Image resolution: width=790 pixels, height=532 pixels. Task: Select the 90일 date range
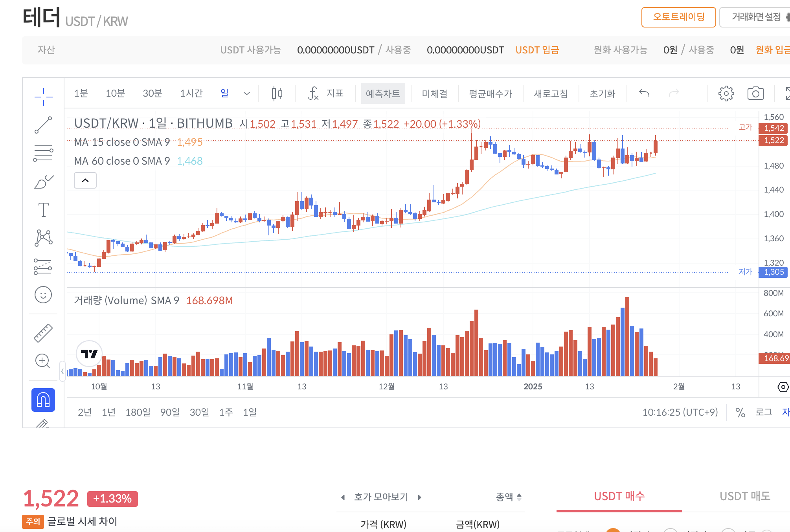170,412
